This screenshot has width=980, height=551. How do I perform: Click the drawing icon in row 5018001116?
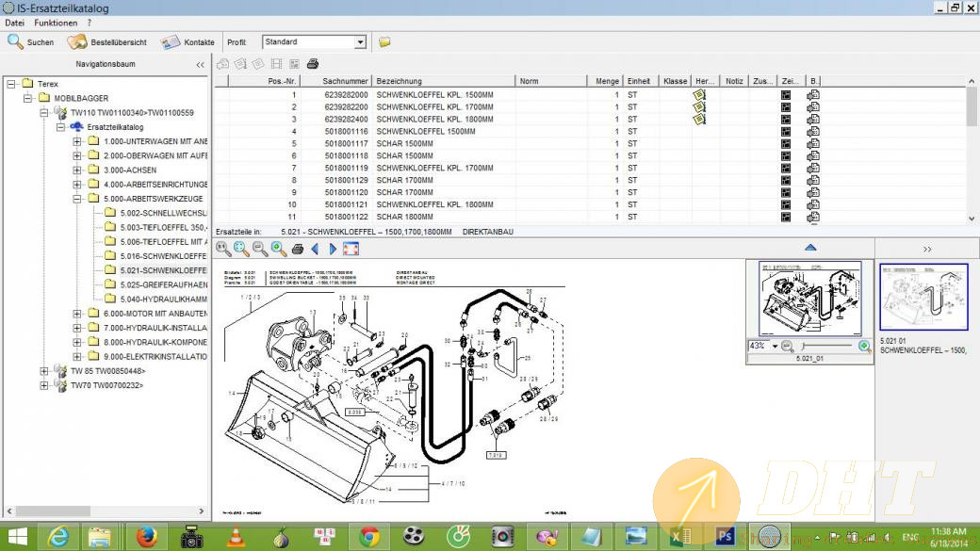click(x=786, y=131)
